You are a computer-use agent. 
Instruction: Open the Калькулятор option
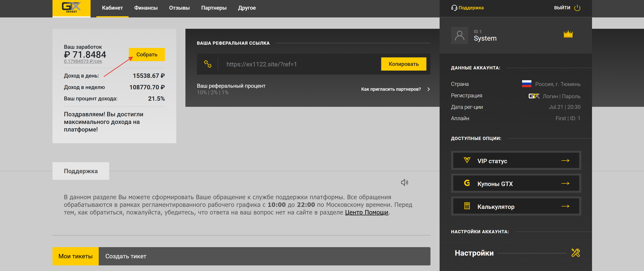516,206
